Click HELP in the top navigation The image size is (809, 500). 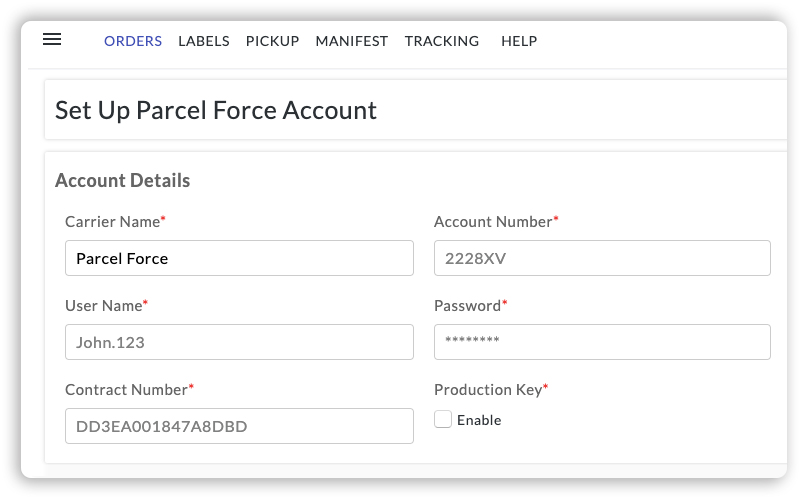(519, 41)
